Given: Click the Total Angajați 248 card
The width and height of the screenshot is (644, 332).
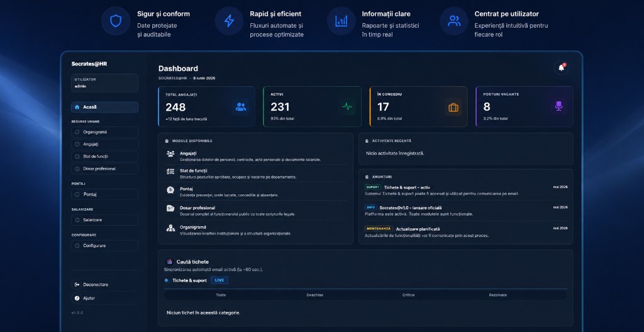Looking at the screenshot, I should pos(206,106).
